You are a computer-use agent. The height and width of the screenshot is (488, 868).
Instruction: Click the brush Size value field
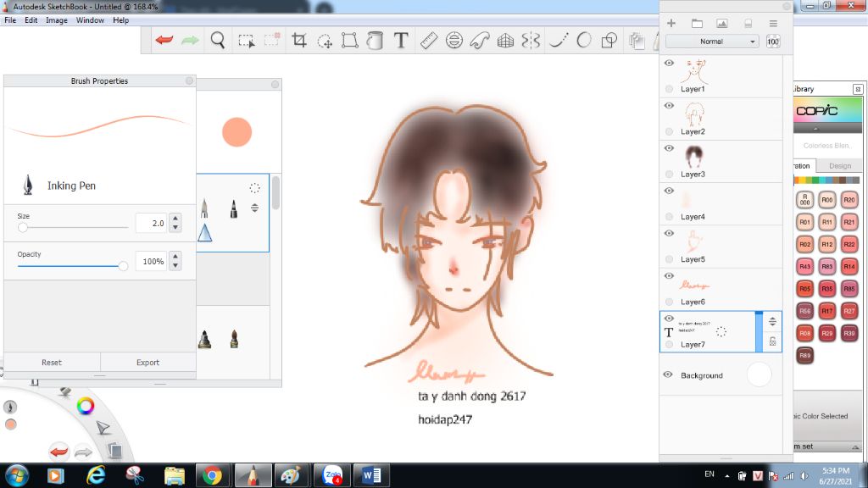pyautogui.click(x=151, y=223)
